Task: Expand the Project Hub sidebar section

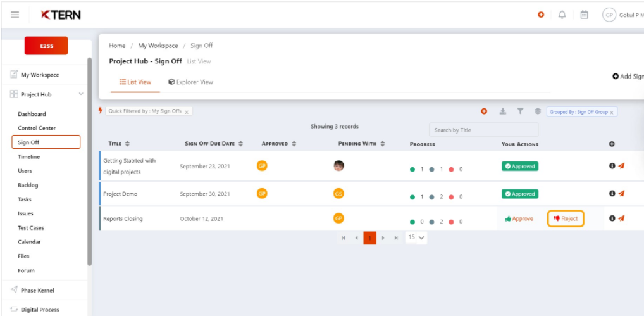Action: pyautogui.click(x=80, y=94)
